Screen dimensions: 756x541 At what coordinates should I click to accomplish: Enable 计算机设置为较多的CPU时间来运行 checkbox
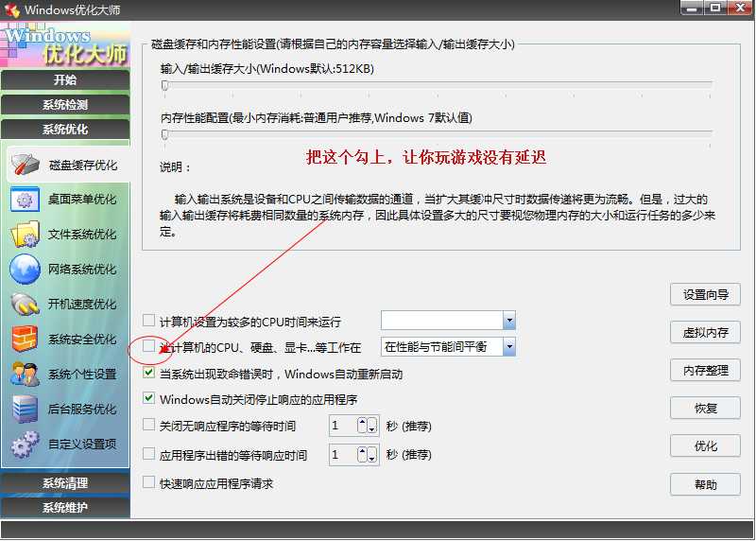pyautogui.click(x=148, y=321)
